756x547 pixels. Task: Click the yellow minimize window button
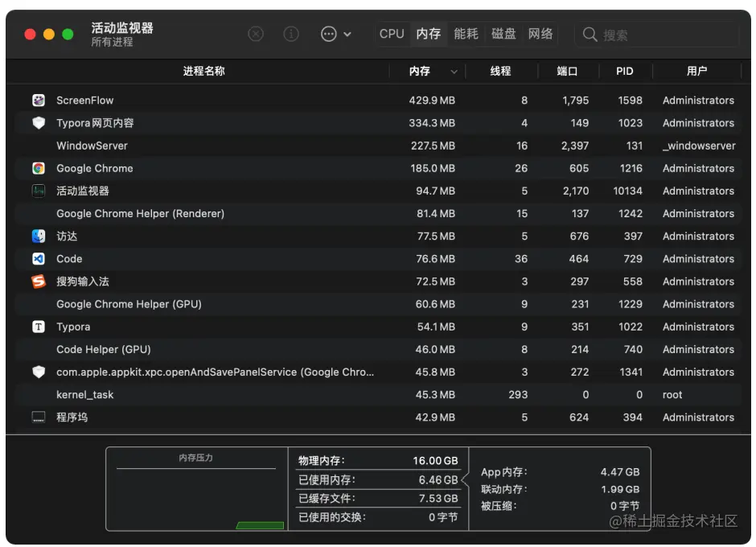[x=49, y=35]
